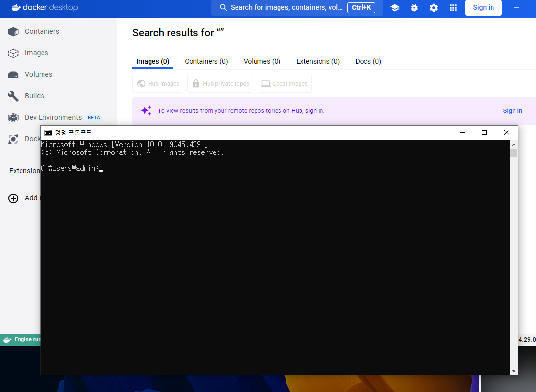Click the Add Extensions plus icon

13,198
